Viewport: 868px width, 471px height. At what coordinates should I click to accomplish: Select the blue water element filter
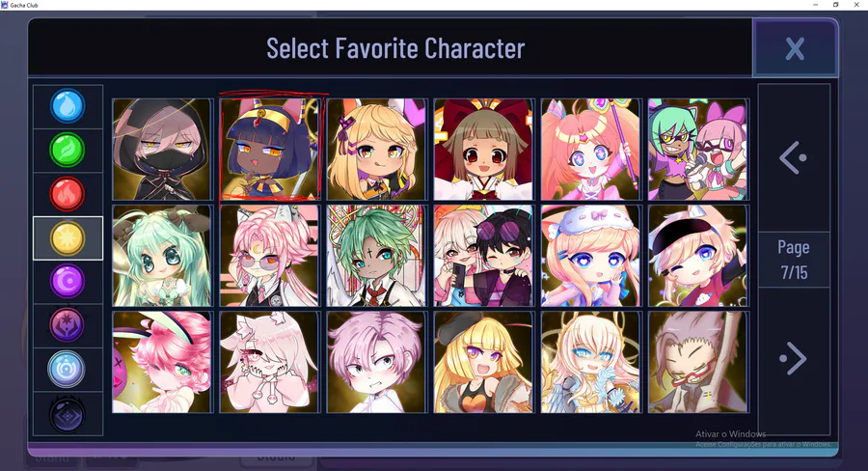click(68, 106)
